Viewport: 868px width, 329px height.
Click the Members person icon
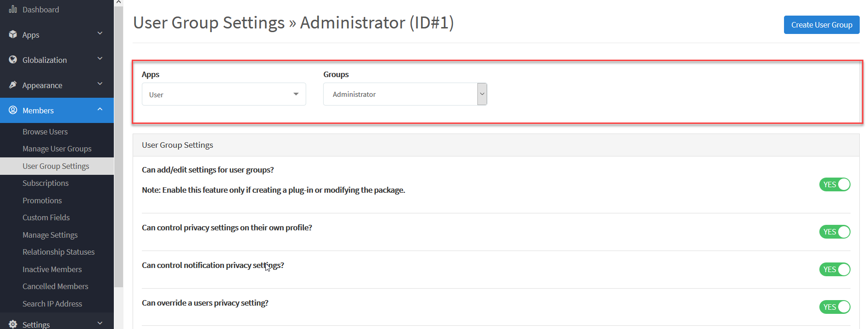point(13,110)
